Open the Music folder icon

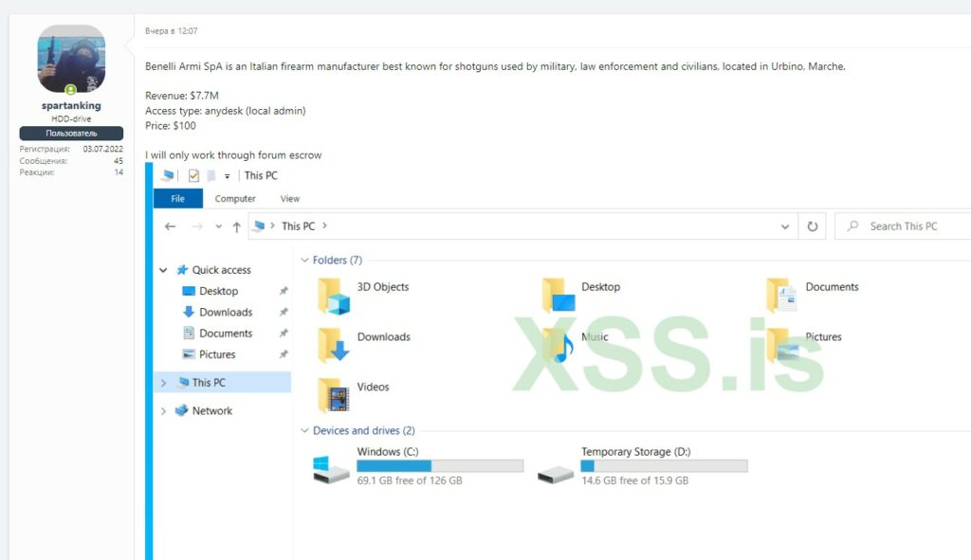click(559, 346)
